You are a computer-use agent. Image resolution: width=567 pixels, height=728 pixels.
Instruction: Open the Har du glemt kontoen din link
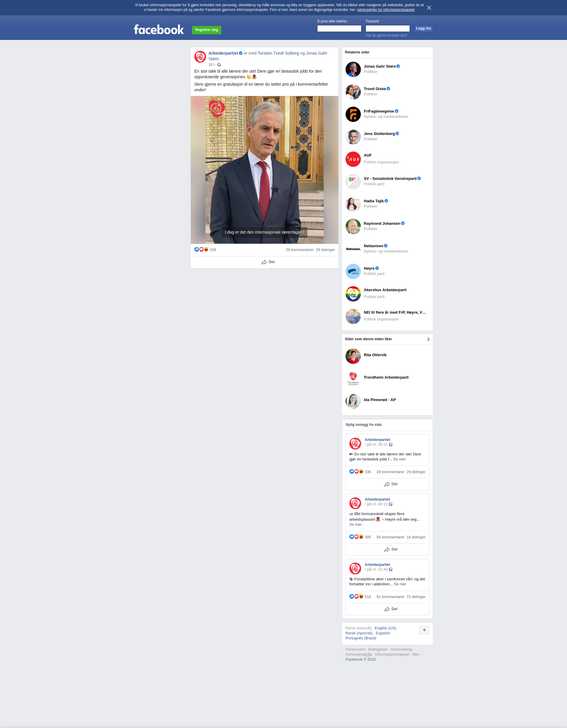tap(386, 35)
